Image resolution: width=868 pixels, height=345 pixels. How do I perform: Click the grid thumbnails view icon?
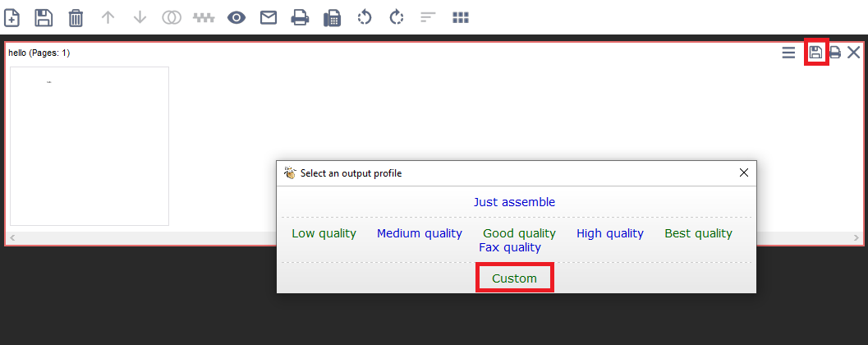[461, 18]
